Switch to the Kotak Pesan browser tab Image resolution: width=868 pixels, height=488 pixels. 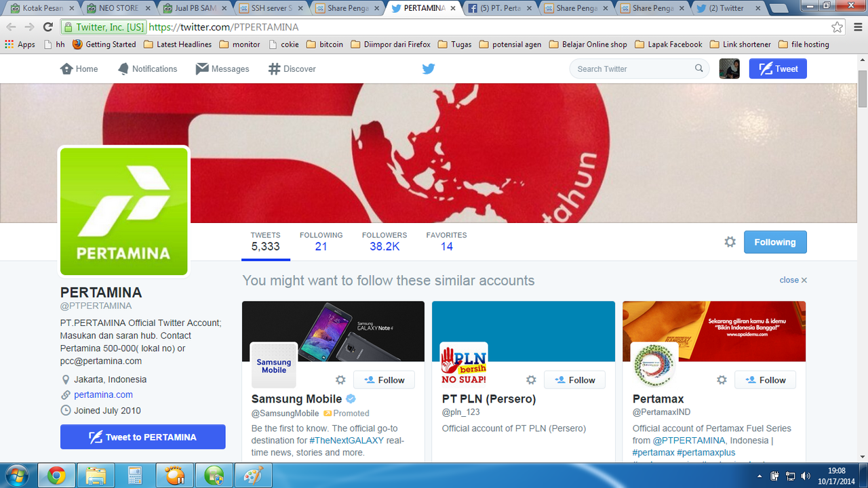click(x=43, y=8)
